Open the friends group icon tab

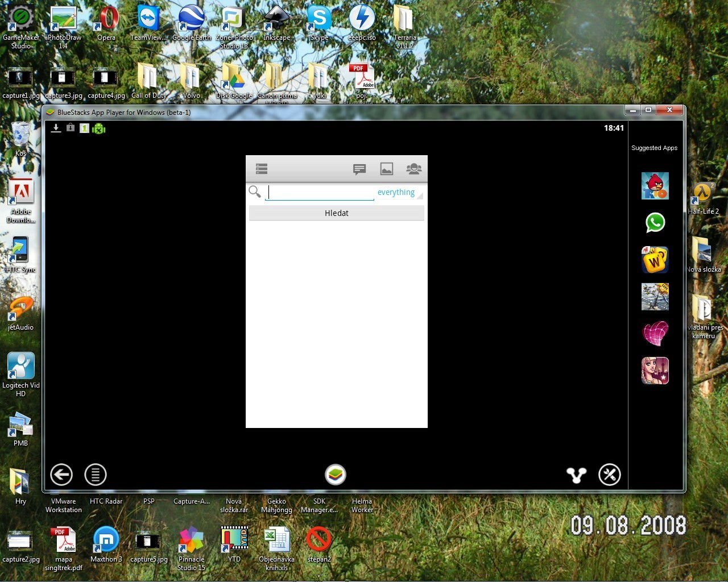click(x=413, y=169)
